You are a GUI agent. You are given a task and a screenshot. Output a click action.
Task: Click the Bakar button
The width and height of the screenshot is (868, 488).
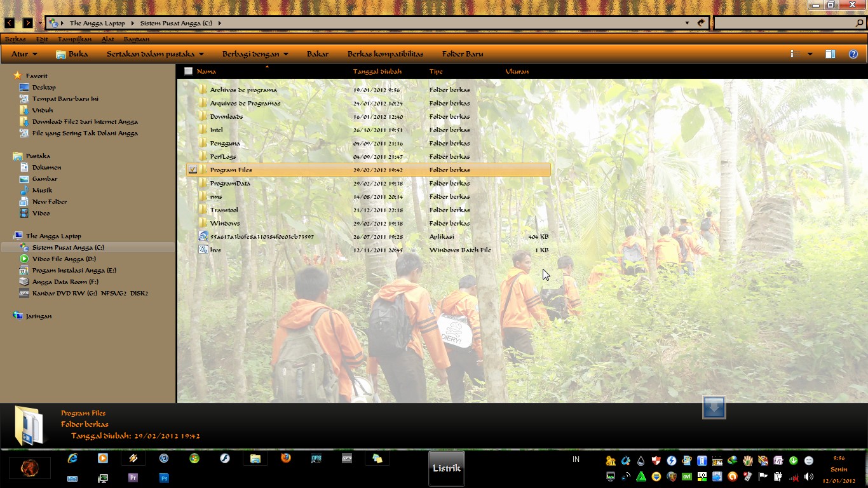pyautogui.click(x=318, y=54)
